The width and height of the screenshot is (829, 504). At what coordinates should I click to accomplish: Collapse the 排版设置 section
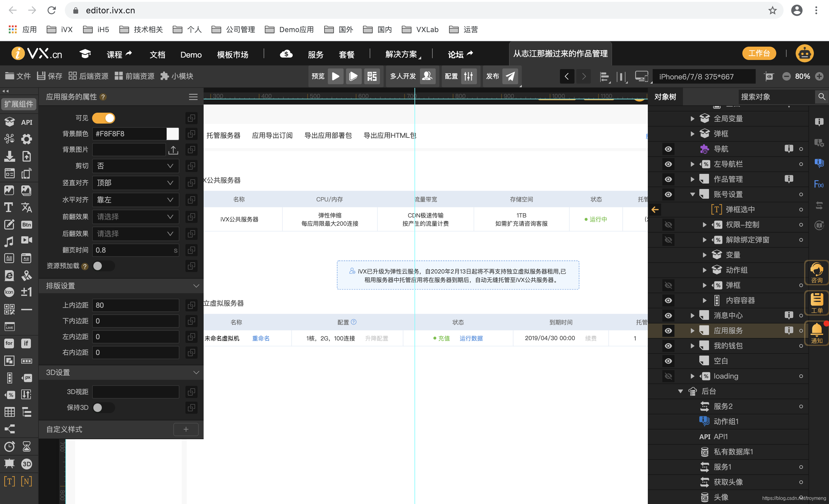(196, 286)
